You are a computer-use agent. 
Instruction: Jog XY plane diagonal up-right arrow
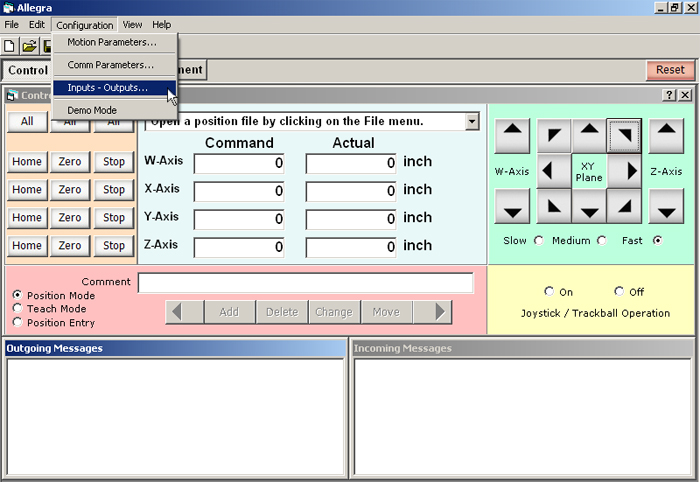625,136
